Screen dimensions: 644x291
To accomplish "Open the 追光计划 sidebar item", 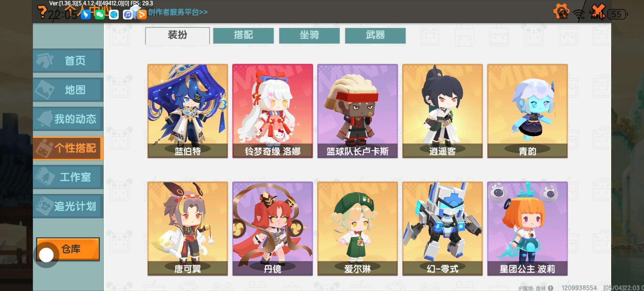I will 68,206.
